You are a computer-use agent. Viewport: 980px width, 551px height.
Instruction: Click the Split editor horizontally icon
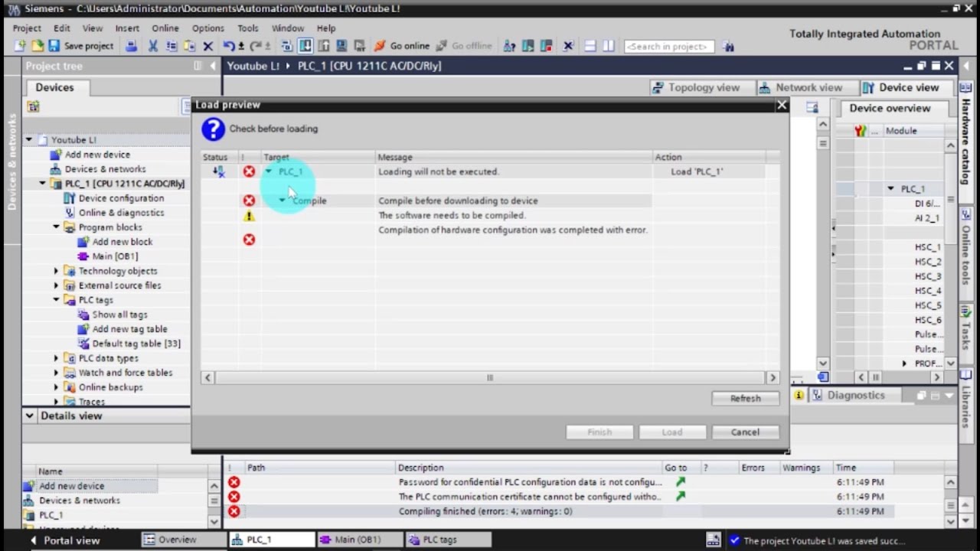pyautogui.click(x=590, y=46)
